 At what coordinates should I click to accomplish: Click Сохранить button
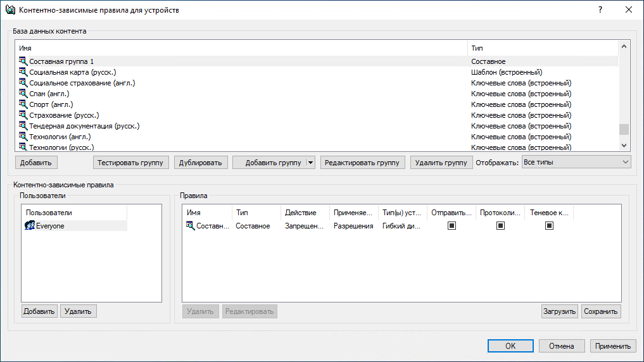tap(601, 311)
